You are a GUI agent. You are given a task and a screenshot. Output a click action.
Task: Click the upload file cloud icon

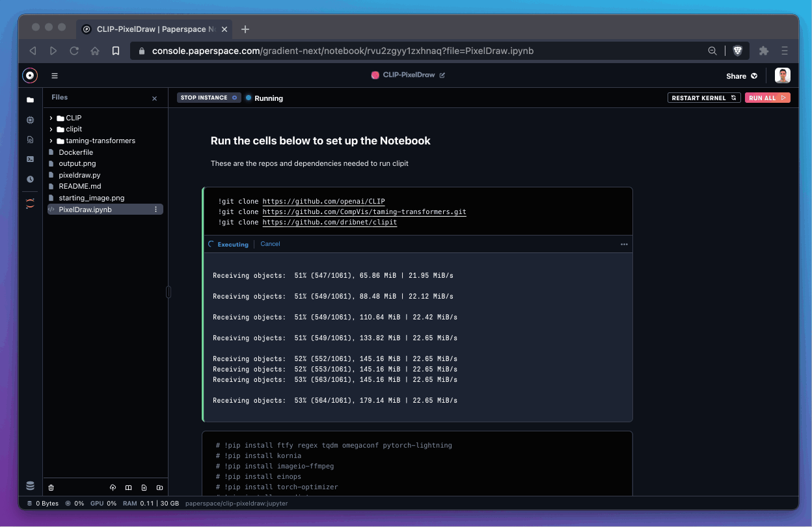coord(113,487)
